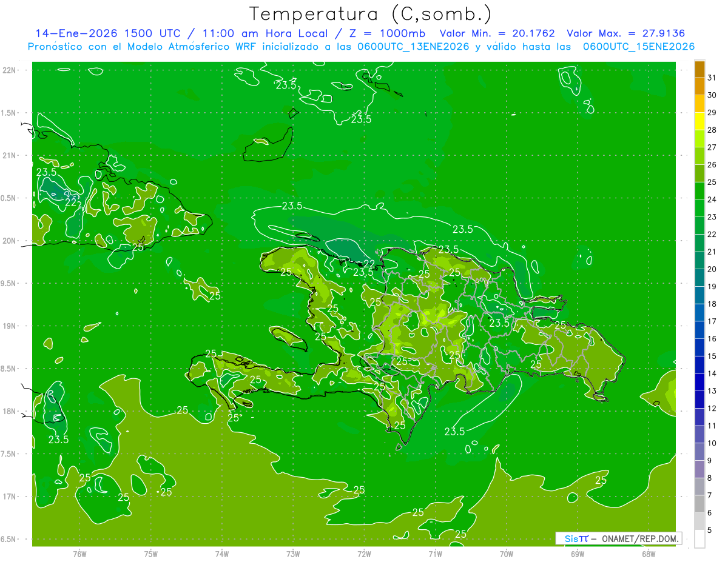Click the '31' value on the color legend
Screen dimensions: 728x562
click(x=712, y=78)
